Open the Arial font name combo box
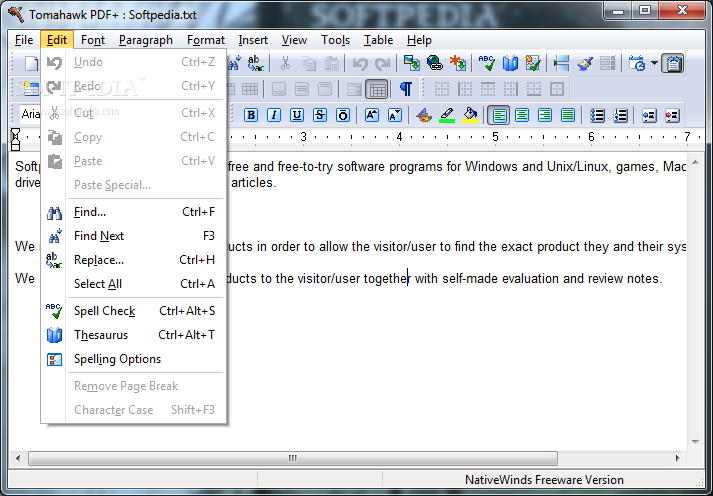713x496 pixels. click(x=30, y=114)
